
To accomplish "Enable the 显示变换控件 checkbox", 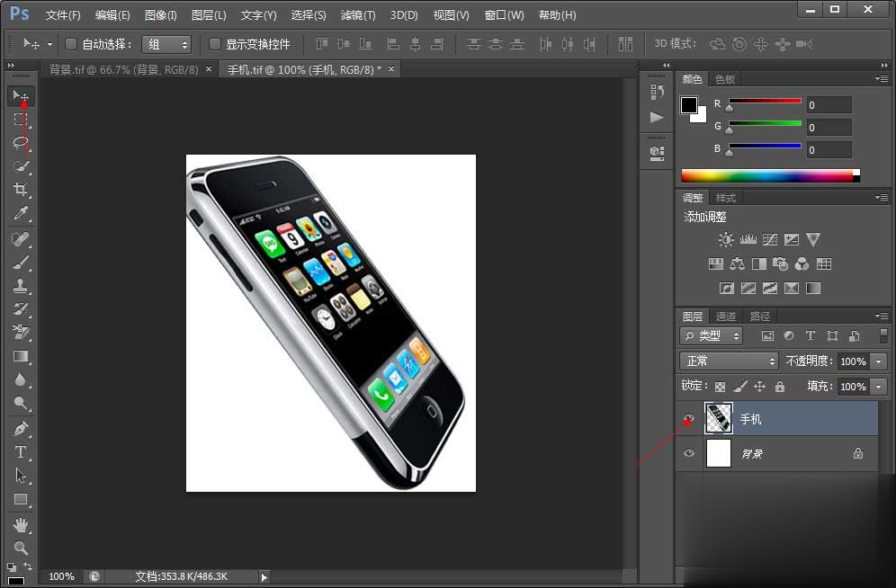I will [215, 44].
